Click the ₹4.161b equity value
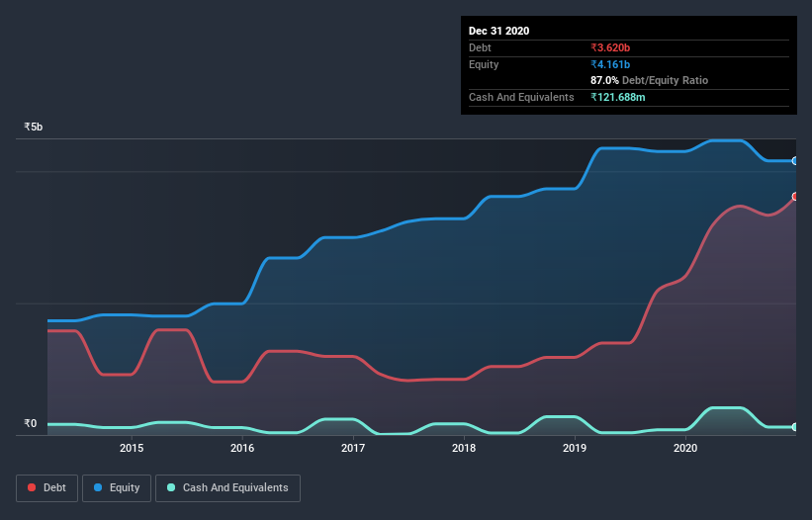Screen dimensions: 812x520 (x=610, y=64)
